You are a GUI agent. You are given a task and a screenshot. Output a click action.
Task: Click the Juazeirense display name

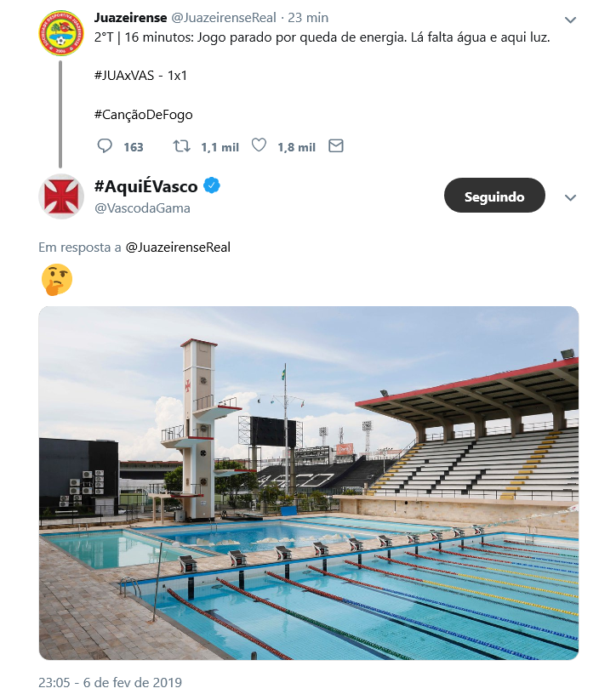coord(131,17)
